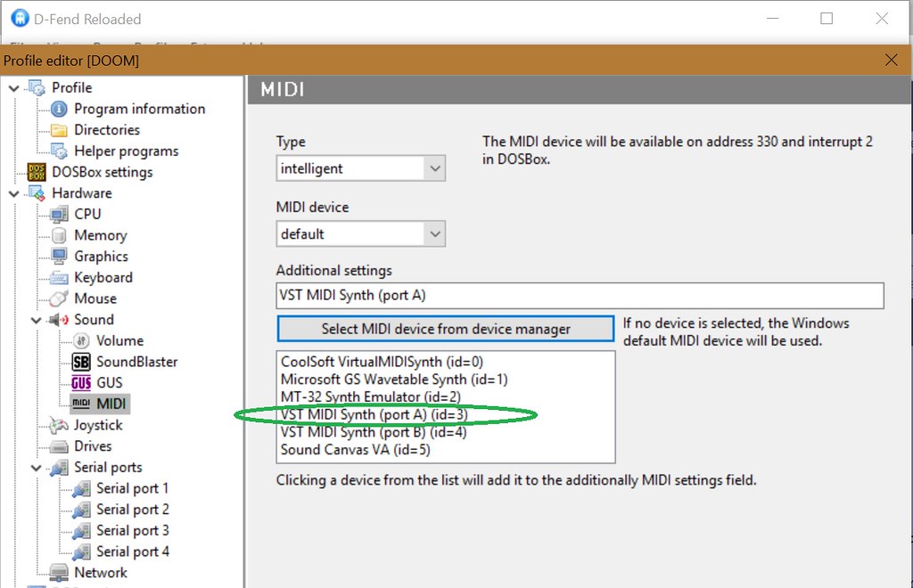Viewport: 913px width, 588px height.
Task: Click the Volume speaker icon
Action: 81,341
